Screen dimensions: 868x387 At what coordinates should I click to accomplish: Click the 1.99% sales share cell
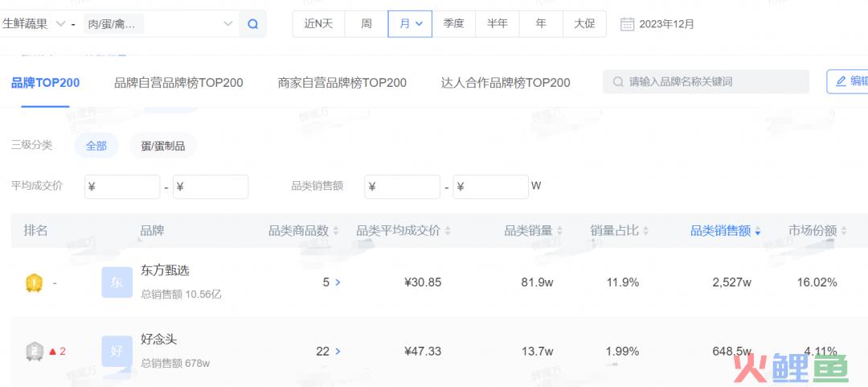pos(622,351)
